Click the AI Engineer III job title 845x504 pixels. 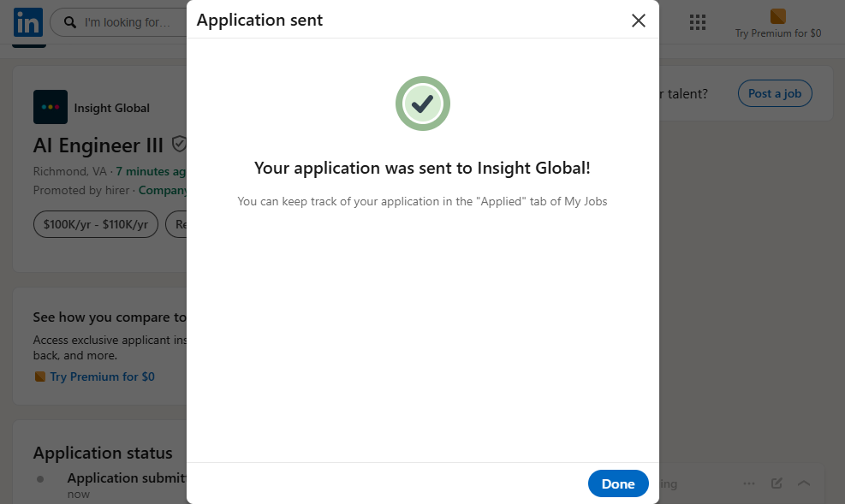tap(98, 145)
